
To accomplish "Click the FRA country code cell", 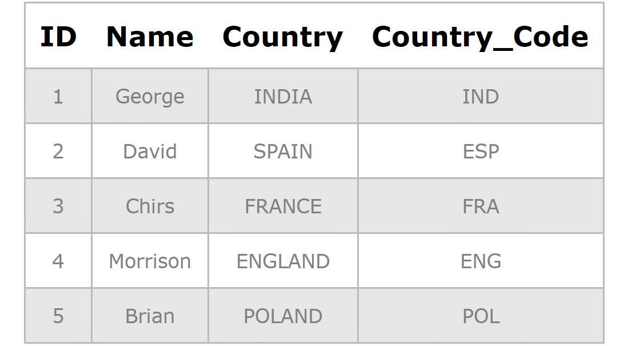I will tap(480, 206).
